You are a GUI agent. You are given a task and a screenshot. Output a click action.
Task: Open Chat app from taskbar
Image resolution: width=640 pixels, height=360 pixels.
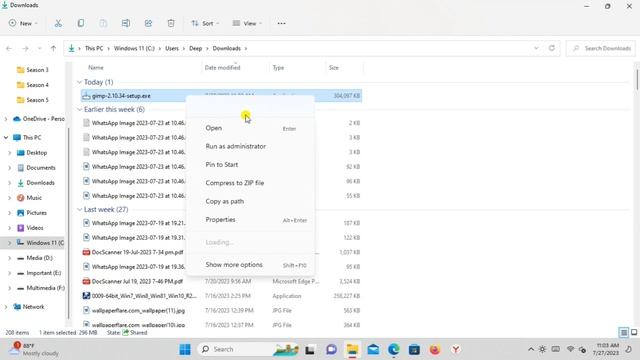(331, 349)
